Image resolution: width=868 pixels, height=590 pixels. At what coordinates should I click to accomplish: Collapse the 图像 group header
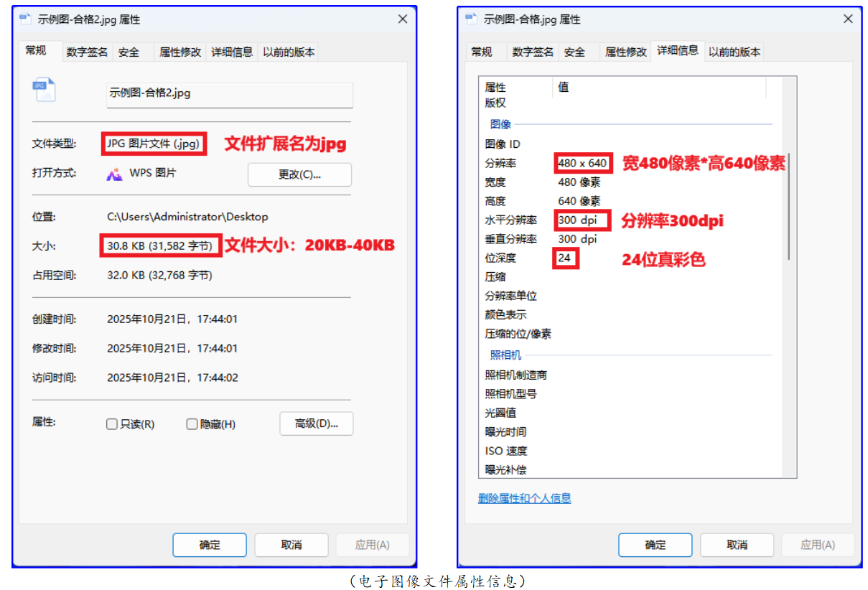pyautogui.click(x=500, y=124)
